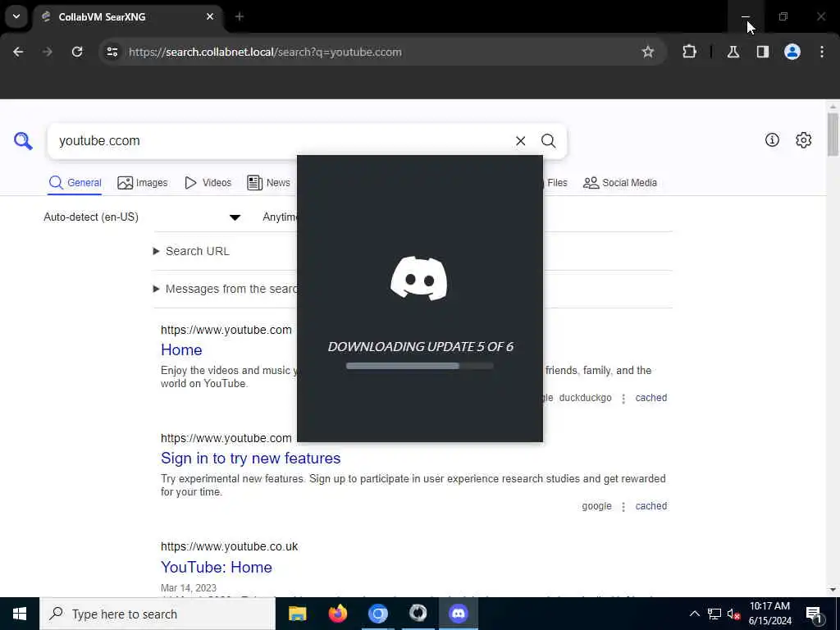Open the tab search dropdown arrow
This screenshot has height=630, width=840.
tap(16, 16)
